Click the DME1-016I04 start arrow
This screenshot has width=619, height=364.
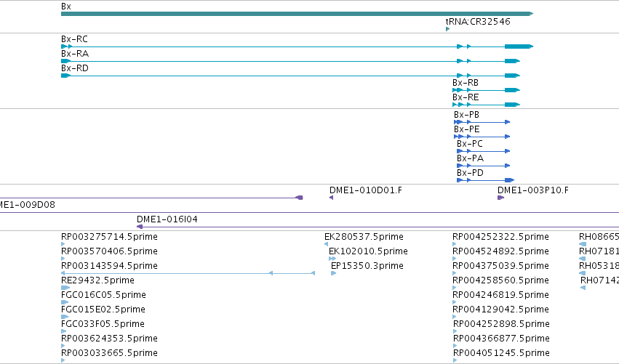(x=140, y=227)
